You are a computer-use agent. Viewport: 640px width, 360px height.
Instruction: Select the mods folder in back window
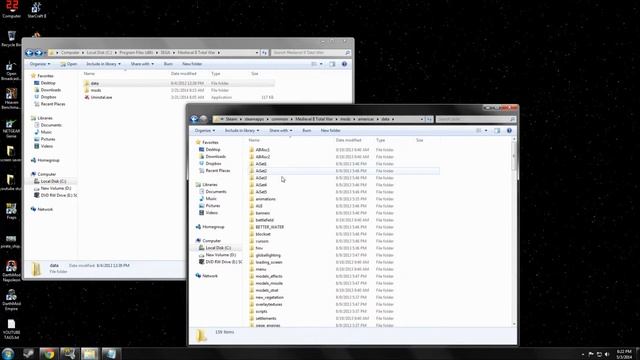[96, 90]
